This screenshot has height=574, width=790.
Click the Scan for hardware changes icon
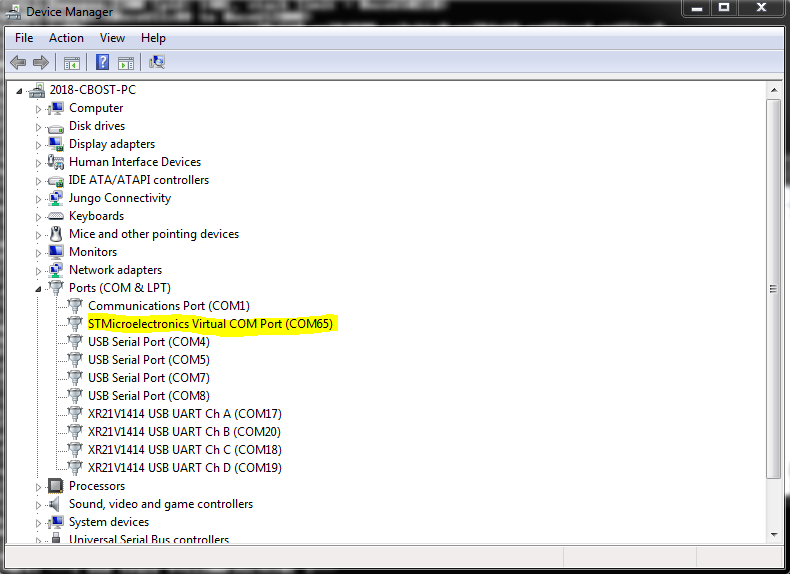point(157,62)
